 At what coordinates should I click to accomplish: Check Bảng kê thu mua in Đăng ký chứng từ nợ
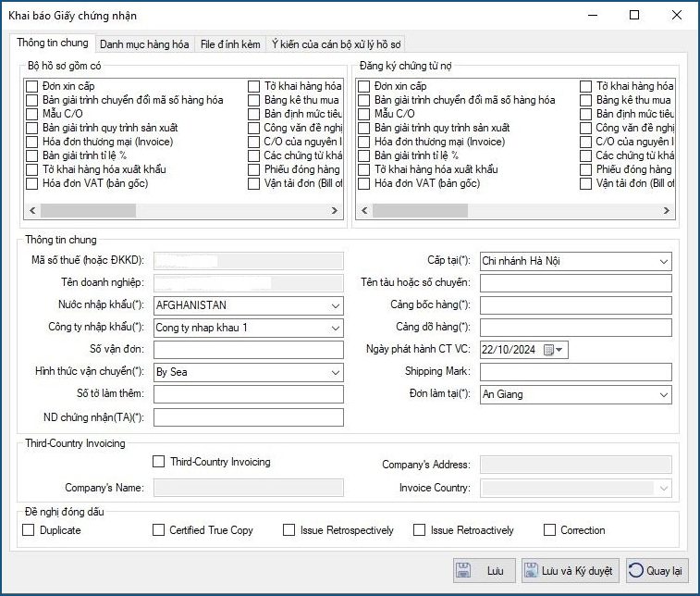(x=585, y=100)
